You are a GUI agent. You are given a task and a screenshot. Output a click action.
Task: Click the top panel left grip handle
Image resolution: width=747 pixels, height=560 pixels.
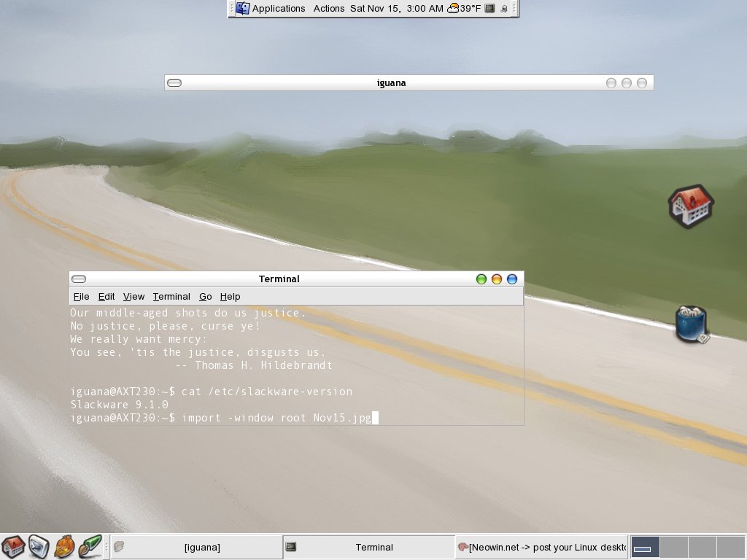232,9
